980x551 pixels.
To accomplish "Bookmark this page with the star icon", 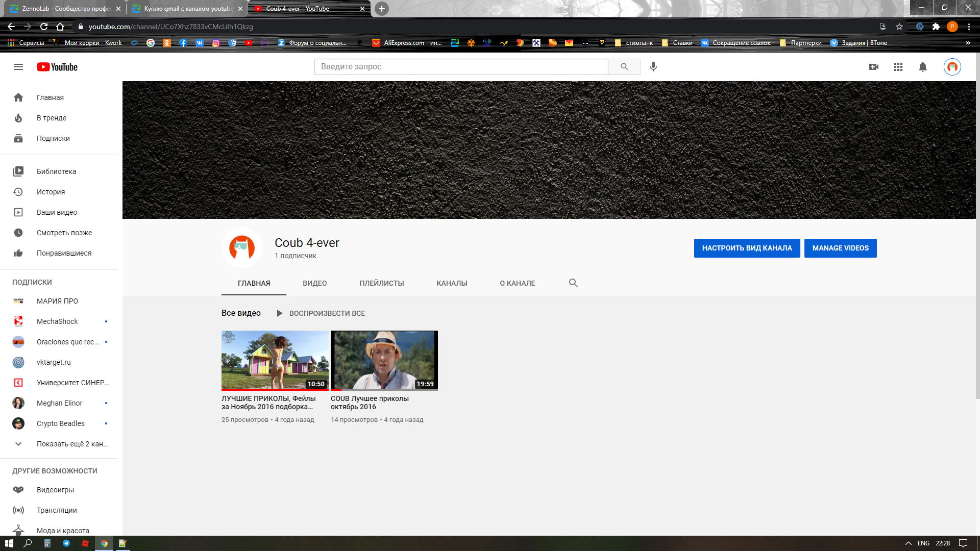I will tap(899, 27).
